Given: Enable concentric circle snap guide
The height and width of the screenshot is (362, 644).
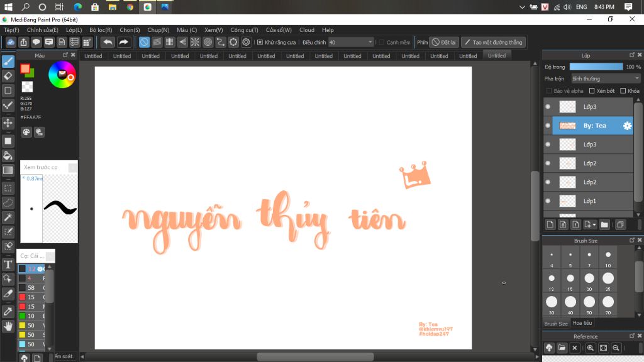Looking at the screenshot, I should point(208,42).
